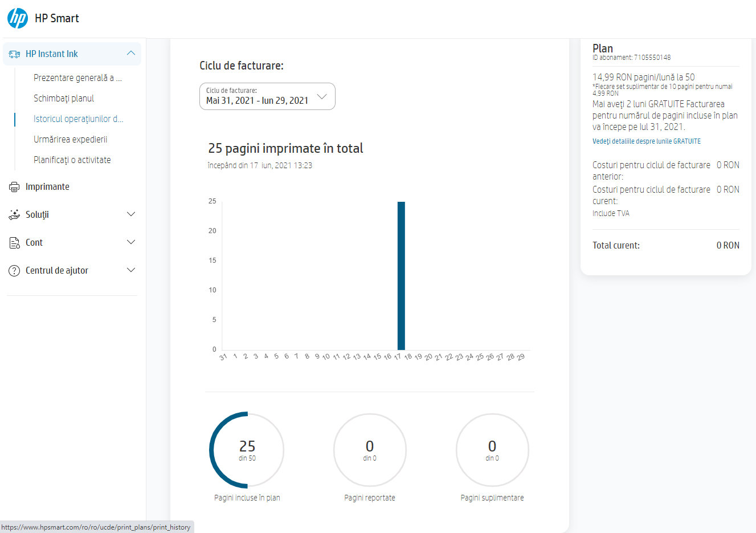Click 'Costuri pentru ciclul de facturare anterior' text

click(651, 170)
